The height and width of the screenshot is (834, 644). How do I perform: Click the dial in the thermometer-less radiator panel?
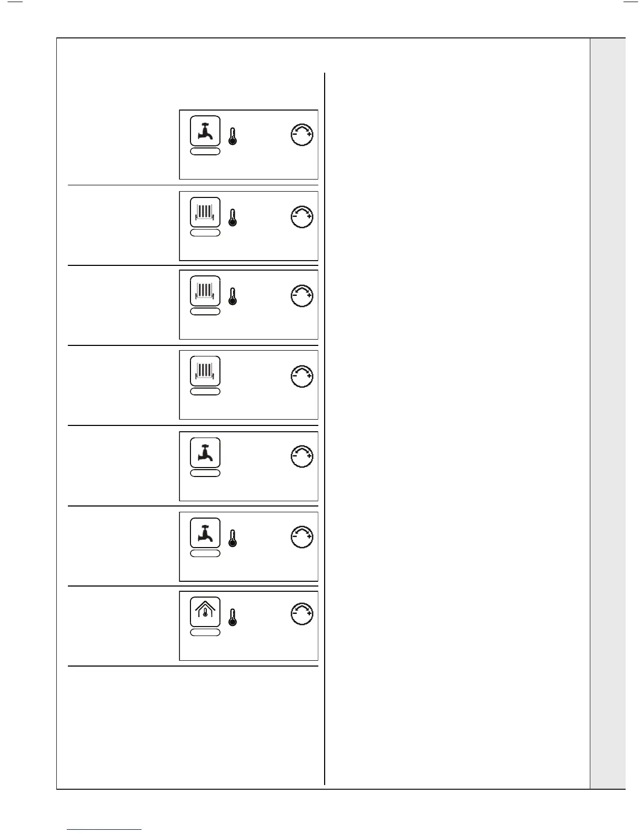302,375
